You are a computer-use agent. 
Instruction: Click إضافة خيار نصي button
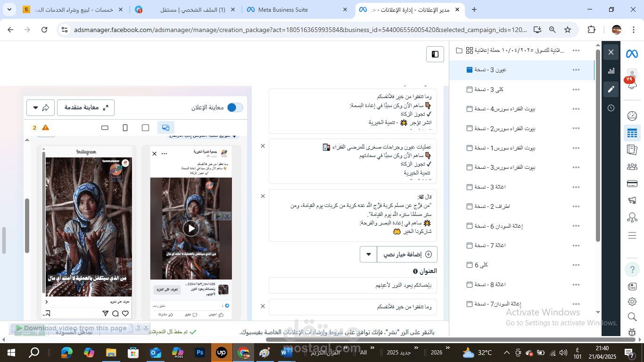tap(407, 254)
